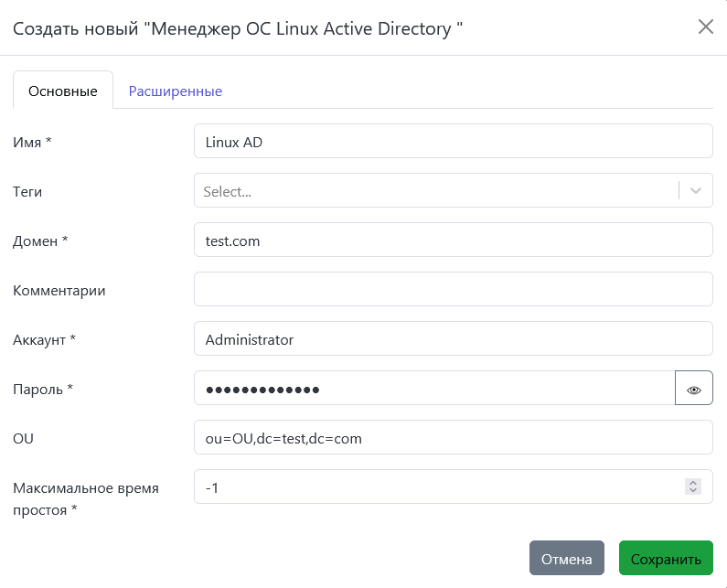The image size is (727, 588).
Task: Click the empty Комментарии field
Action: click(x=453, y=290)
